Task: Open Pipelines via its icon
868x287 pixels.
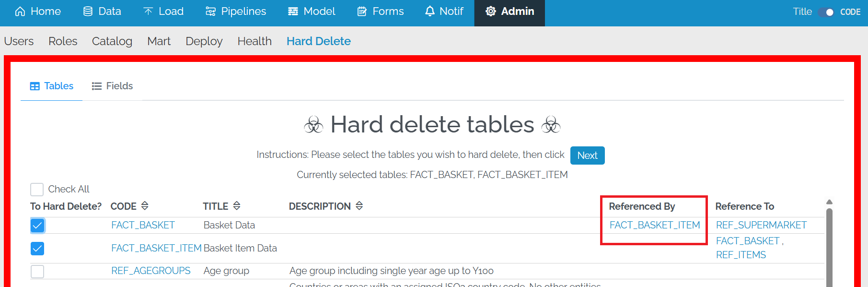Action: (210, 12)
